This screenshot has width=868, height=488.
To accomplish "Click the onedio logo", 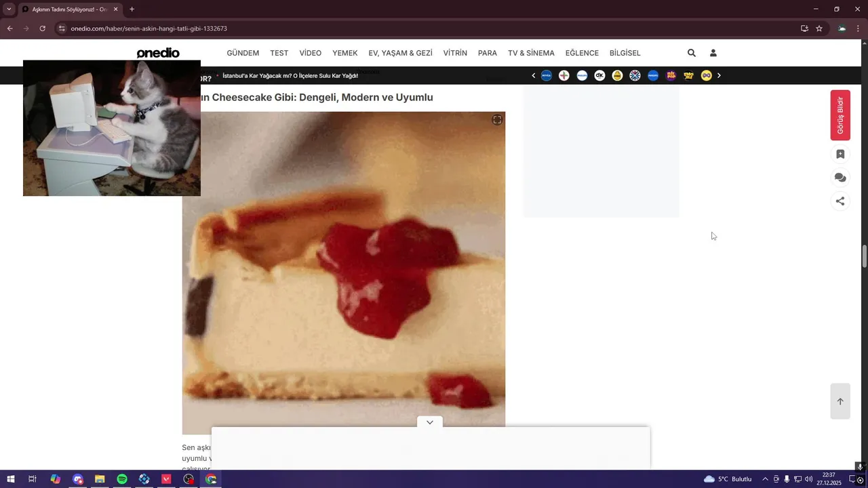I will pyautogui.click(x=158, y=53).
